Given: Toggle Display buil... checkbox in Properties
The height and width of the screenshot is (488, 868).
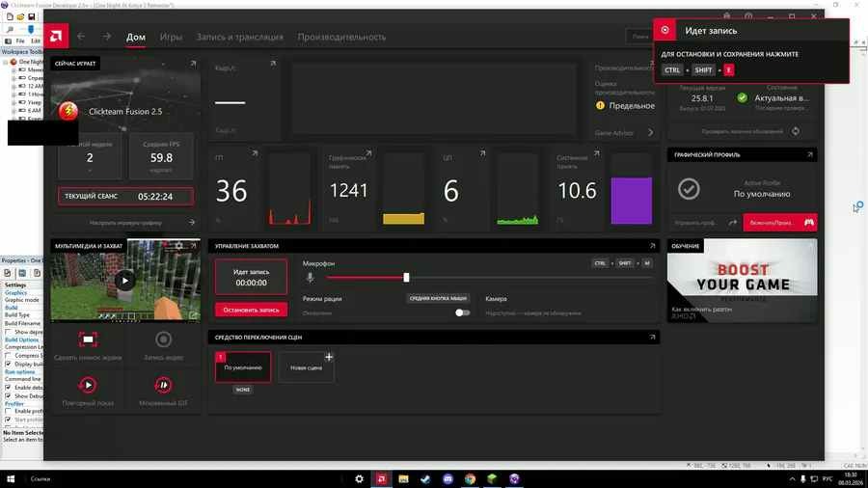Looking at the screenshot, I should click(8, 364).
